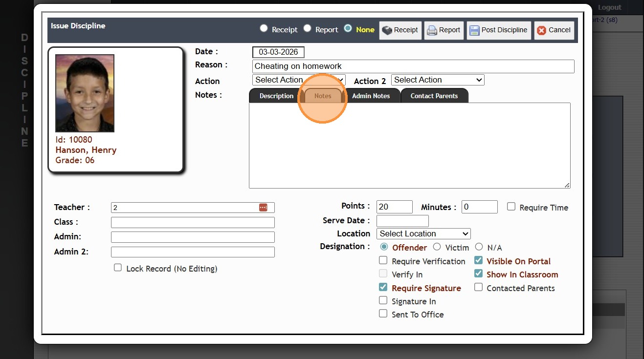644x359 pixels.
Task: Open the Contact Parents tab
Action: point(434,96)
